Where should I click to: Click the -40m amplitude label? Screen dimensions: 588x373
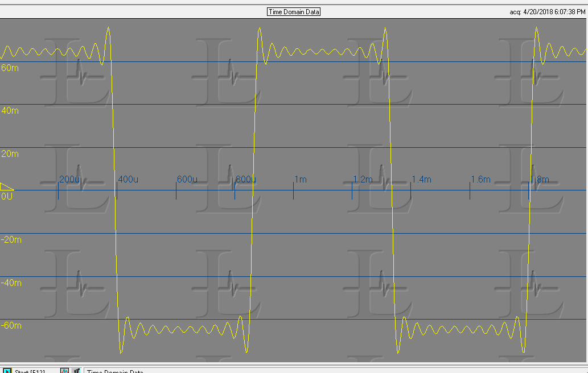tap(11, 283)
